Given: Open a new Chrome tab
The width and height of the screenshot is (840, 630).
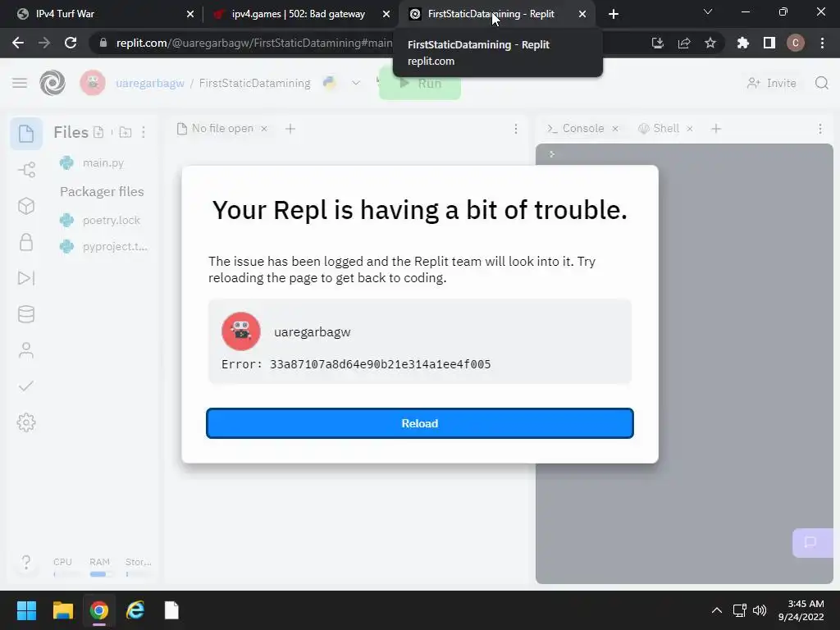Looking at the screenshot, I should [x=614, y=14].
